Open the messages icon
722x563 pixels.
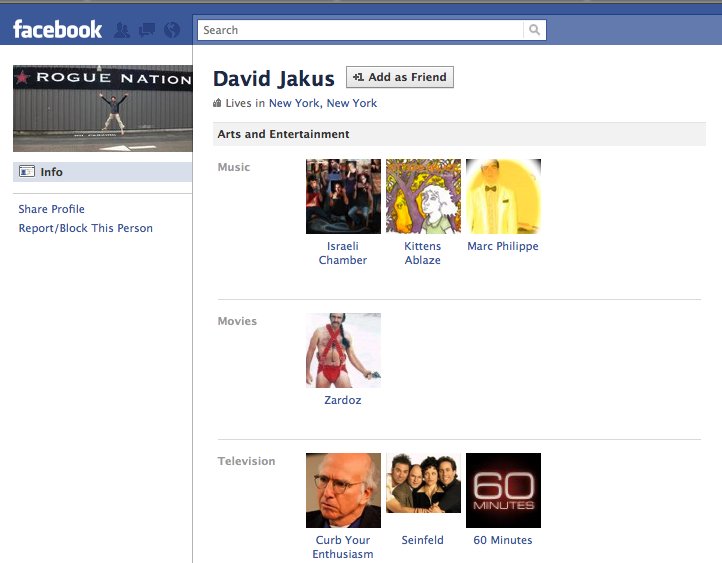click(x=146, y=30)
